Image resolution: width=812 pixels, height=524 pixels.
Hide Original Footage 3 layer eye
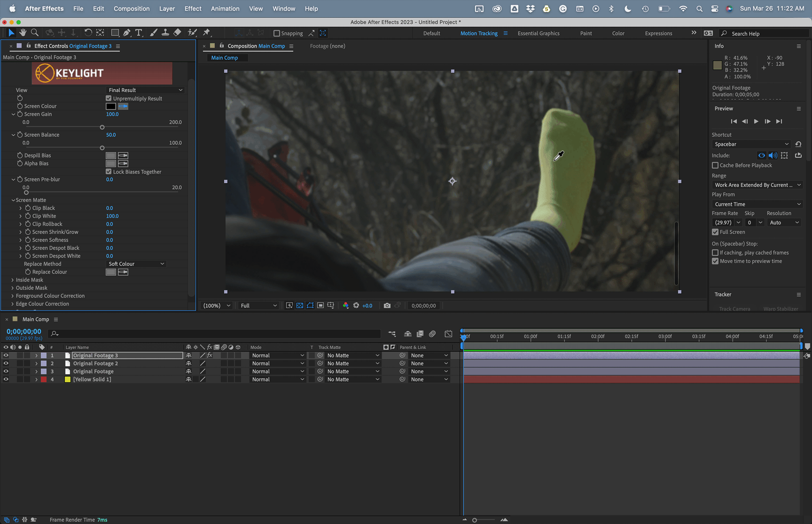6,355
